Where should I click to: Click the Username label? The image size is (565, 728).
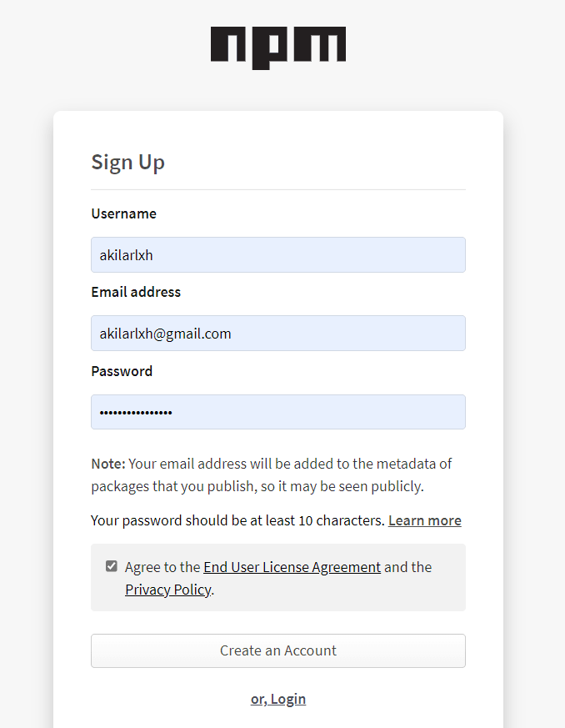point(123,213)
